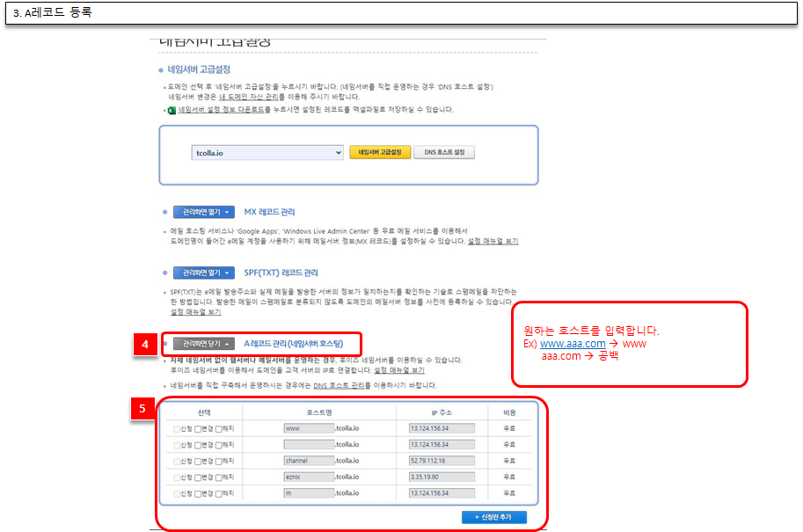Viewport: 803px width, 532px height.
Task: Click IP field 13.124.156.34 in www row
Action: coord(442,428)
